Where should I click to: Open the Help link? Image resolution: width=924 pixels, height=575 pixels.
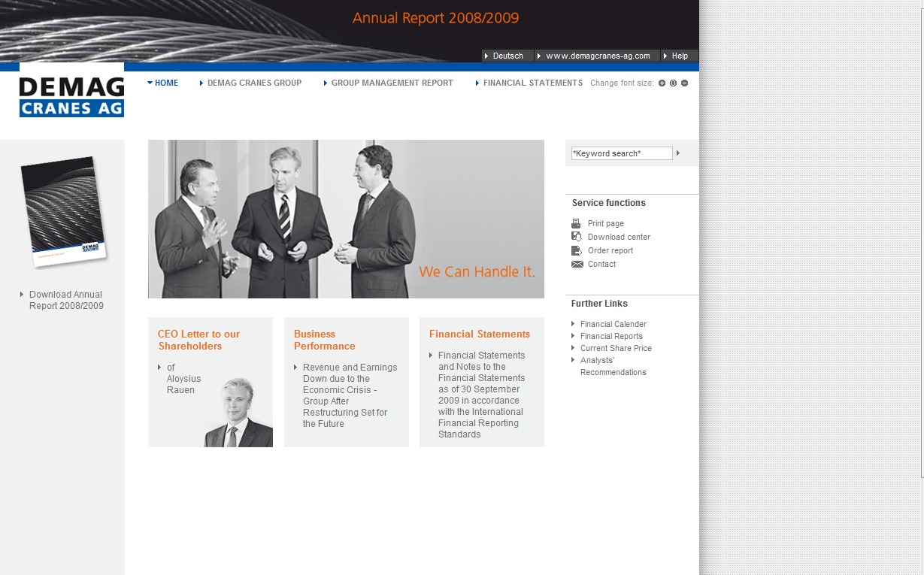pyautogui.click(x=679, y=56)
